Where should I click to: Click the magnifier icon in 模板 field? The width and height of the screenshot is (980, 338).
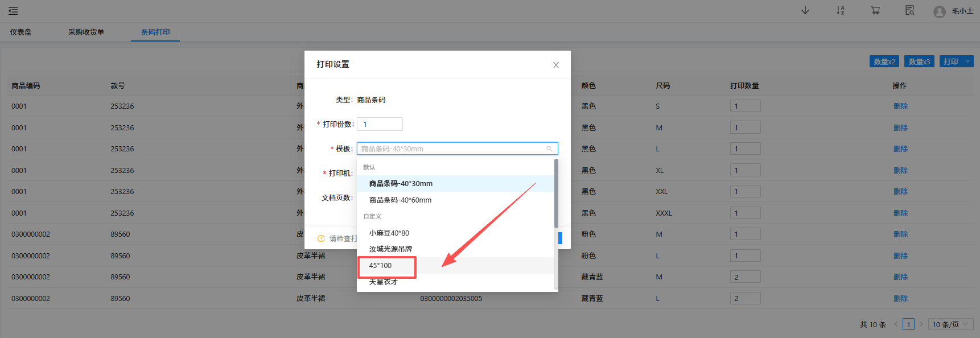(x=549, y=149)
